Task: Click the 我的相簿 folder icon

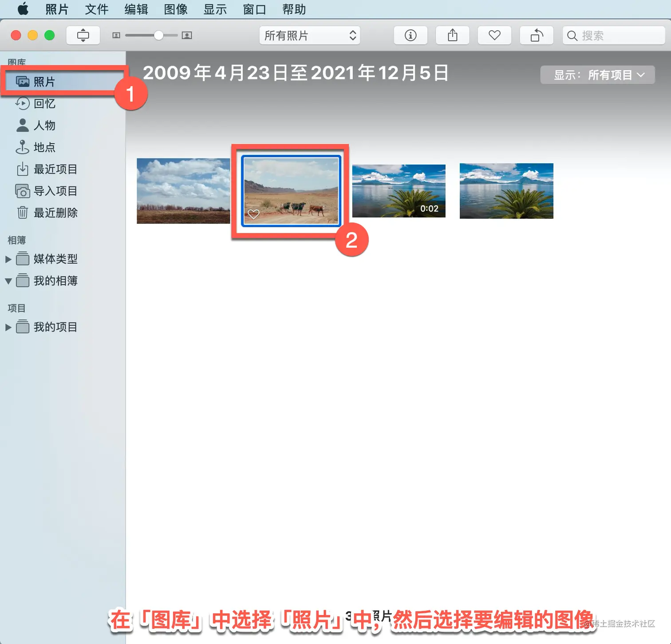Action: point(23,280)
